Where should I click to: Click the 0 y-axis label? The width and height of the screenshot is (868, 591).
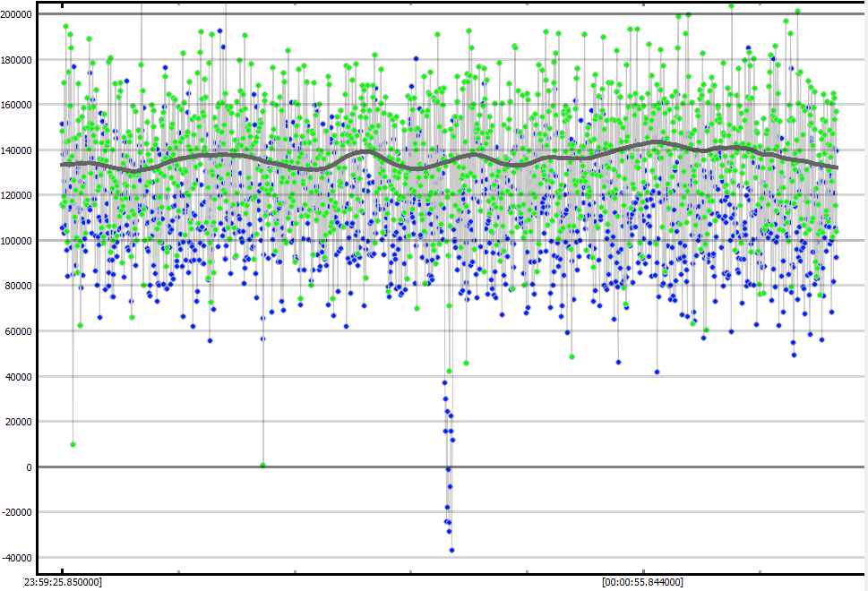click(29, 467)
